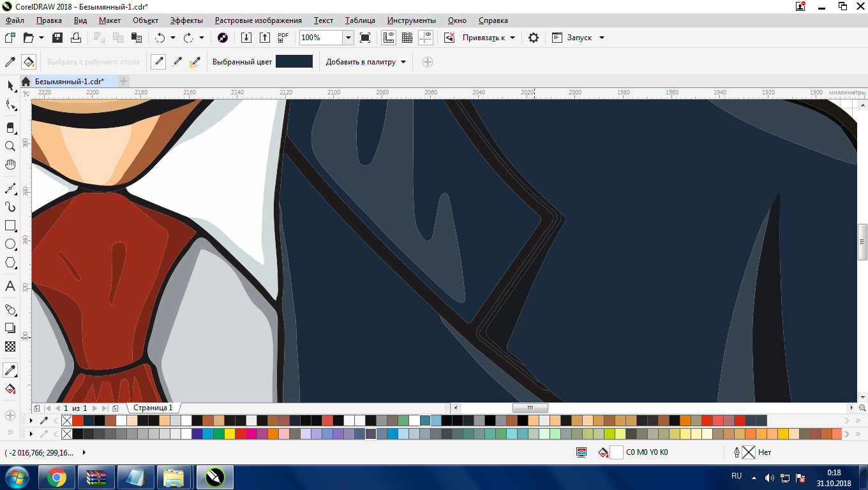Toggle Show guidelines button
Image resolution: width=868 pixels, height=490 pixels.
426,38
